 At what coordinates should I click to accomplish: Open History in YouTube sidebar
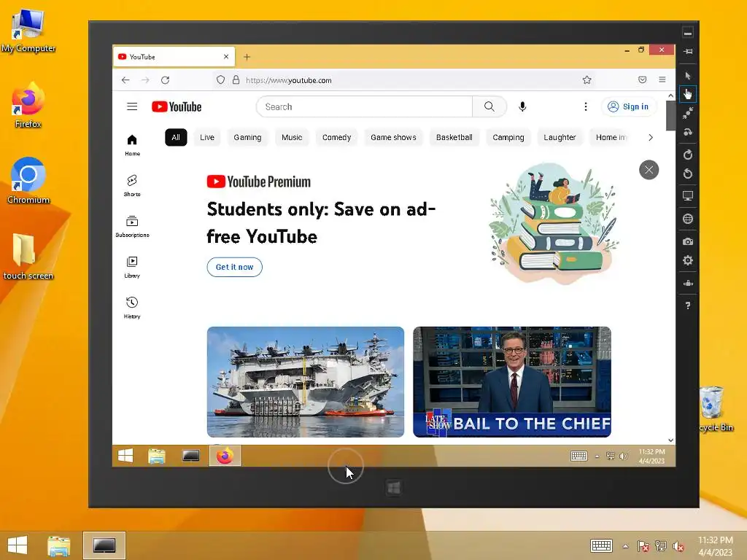[133, 308]
